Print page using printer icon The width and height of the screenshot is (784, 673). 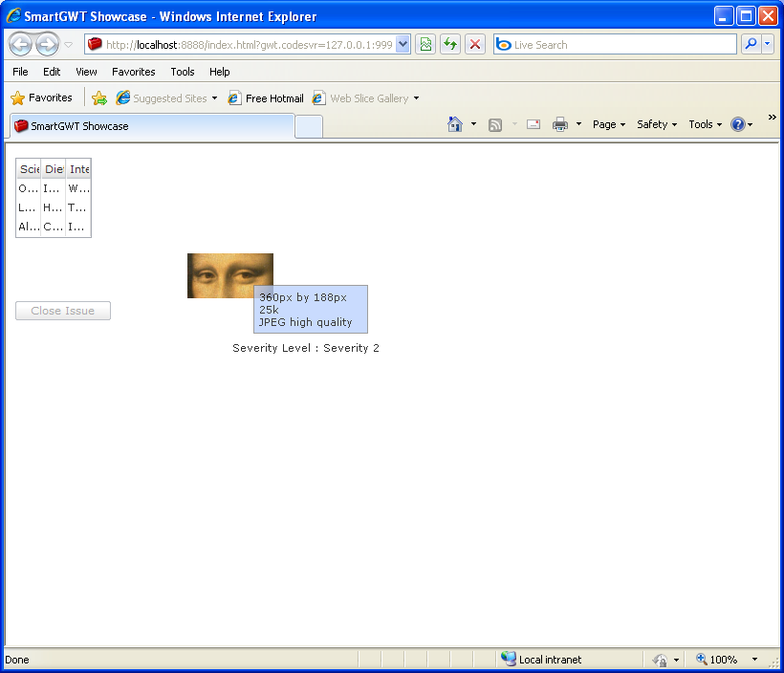[560, 124]
